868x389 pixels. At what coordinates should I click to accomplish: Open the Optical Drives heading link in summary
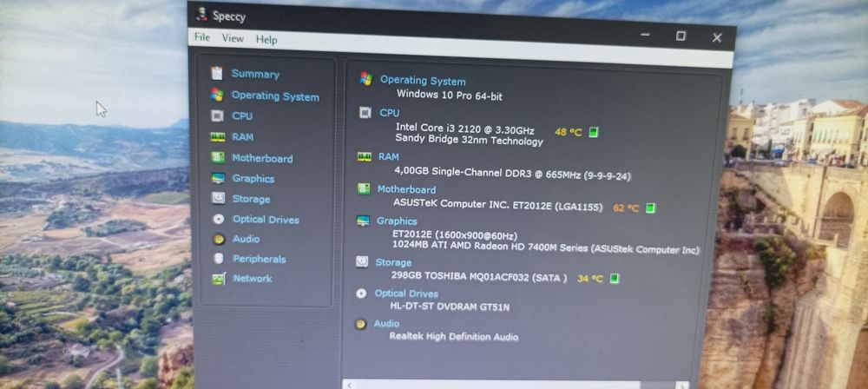coord(406,293)
